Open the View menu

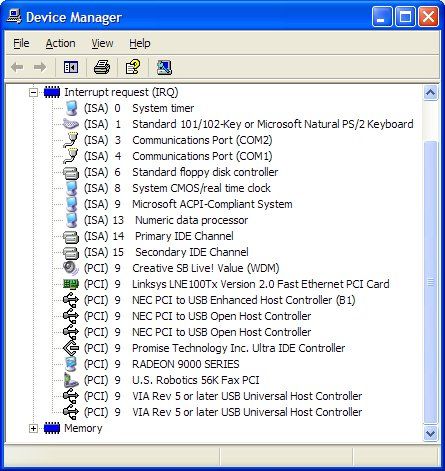102,43
